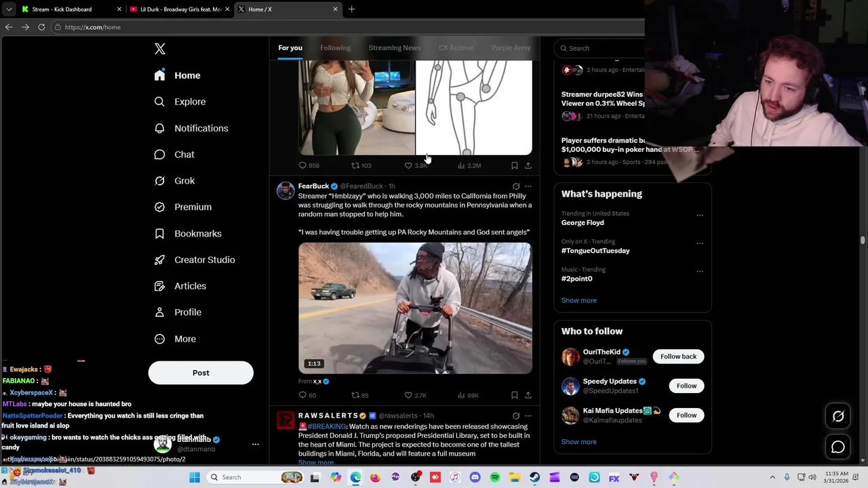Share the top image post

528,165
